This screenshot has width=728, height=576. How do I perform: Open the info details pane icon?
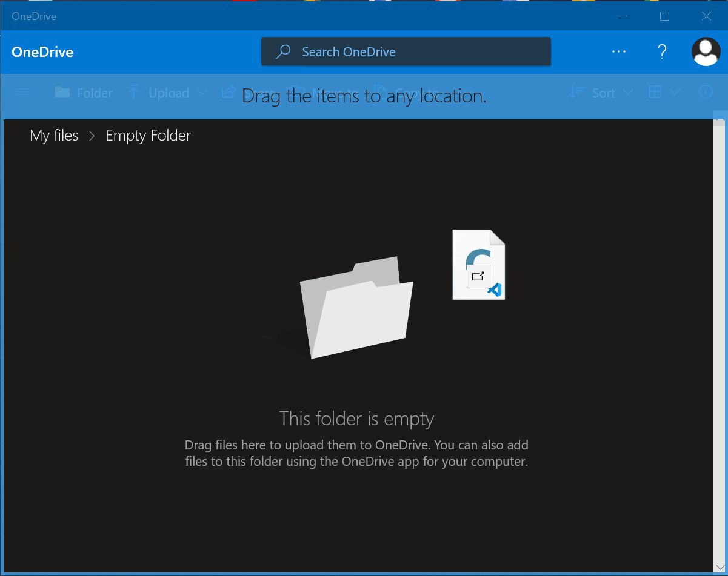point(705,92)
